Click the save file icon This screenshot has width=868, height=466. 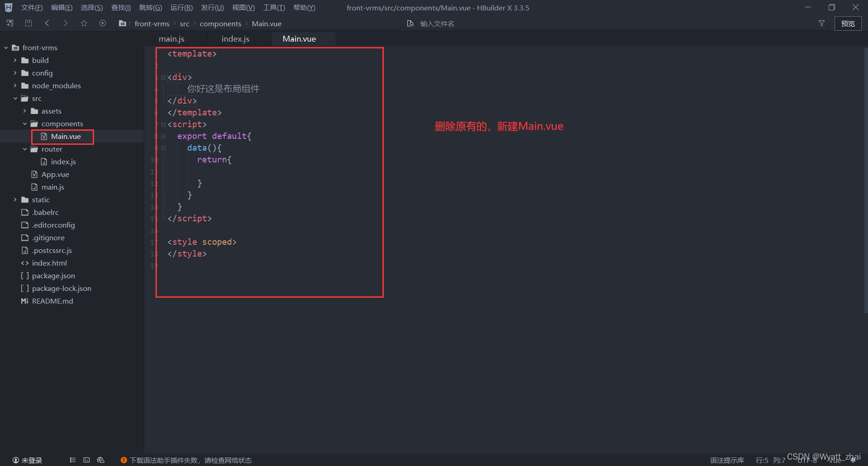(28, 23)
